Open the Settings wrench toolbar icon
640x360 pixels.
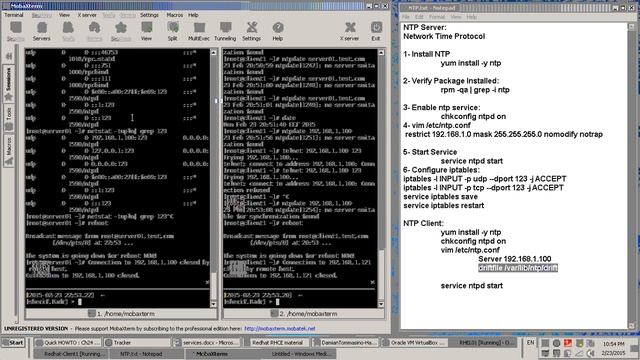(x=251, y=31)
